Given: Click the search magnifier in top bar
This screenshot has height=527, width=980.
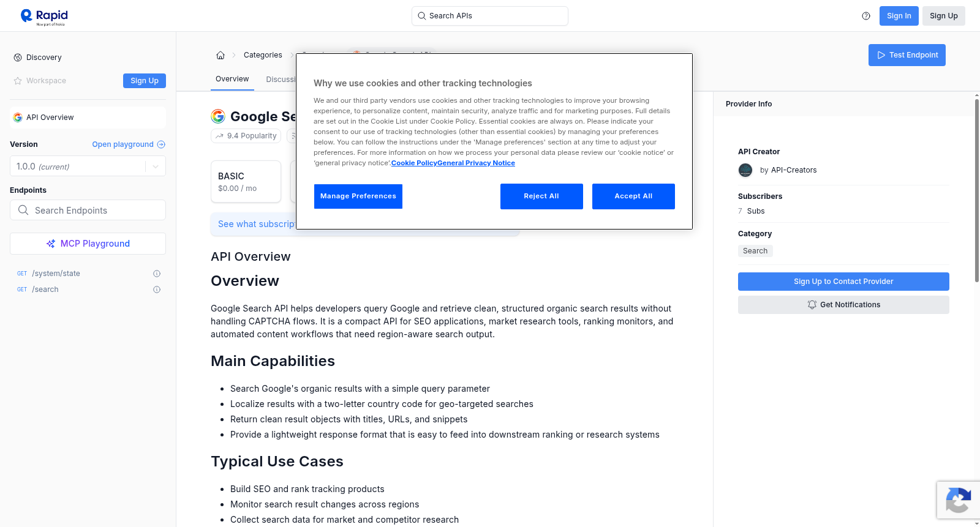Looking at the screenshot, I should pos(421,16).
